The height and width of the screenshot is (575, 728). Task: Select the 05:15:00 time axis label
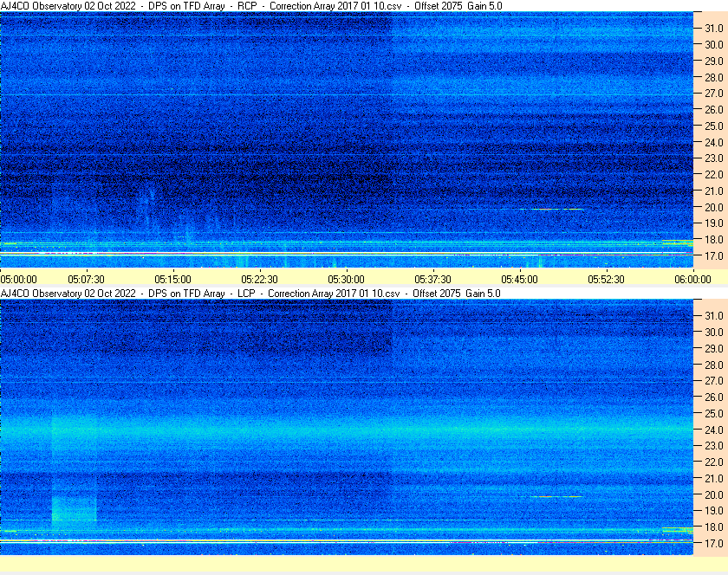(172, 280)
